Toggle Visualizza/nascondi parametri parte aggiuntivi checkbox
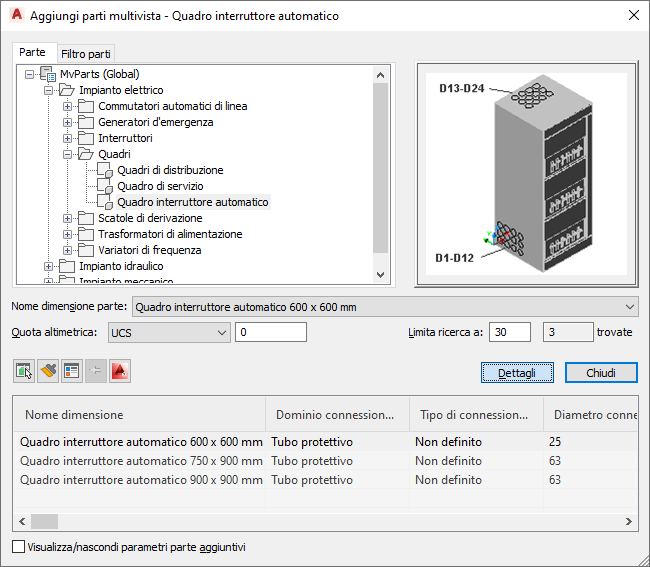The width and height of the screenshot is (650, 567). (x=18, y=547)
